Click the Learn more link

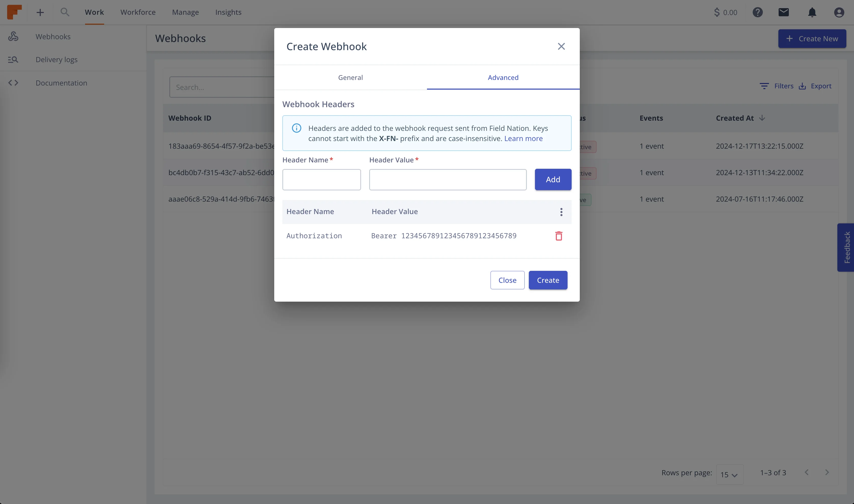coord(523,138)
